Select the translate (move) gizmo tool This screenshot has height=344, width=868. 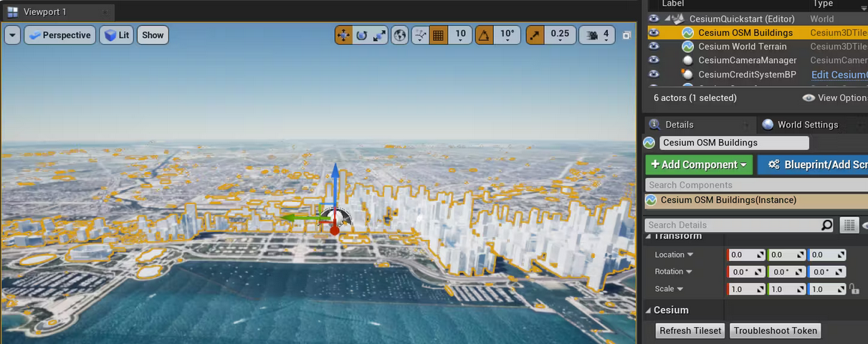(x=344, y=34)
